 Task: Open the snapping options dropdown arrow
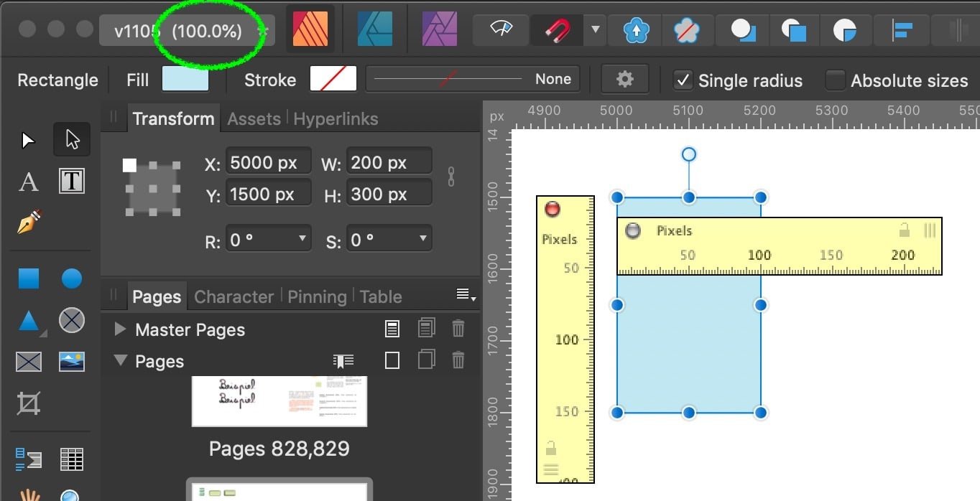[x=596, y=30]
